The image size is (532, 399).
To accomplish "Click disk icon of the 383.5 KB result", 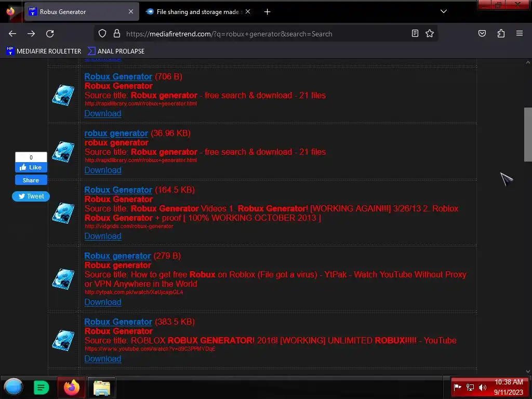I will [x=63, y=340].
